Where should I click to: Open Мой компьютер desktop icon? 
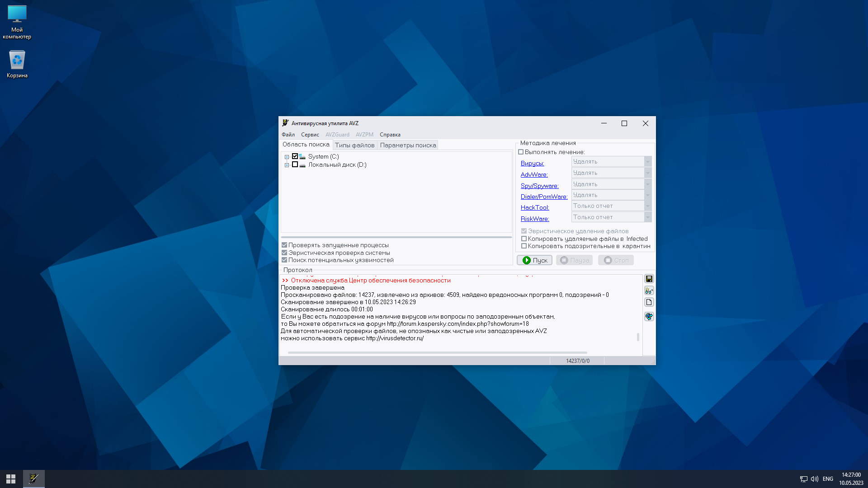[17, 22]
